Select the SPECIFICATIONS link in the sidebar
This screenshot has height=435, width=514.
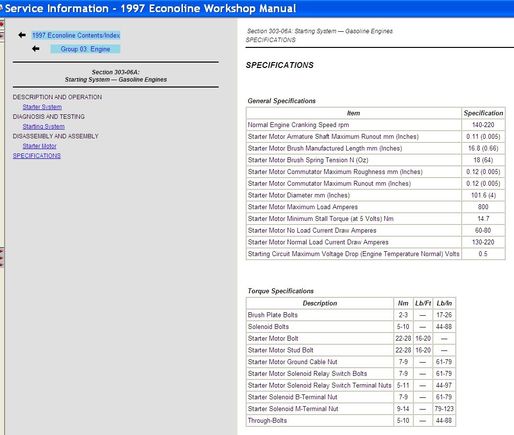tap(37, 156)
